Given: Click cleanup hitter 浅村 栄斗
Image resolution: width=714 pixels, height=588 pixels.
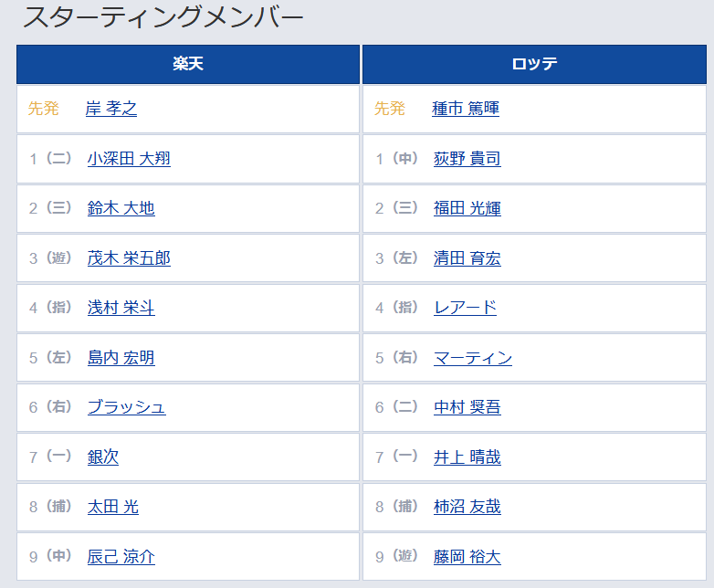Looking at the screenshot, I should [x=121, y=308].
